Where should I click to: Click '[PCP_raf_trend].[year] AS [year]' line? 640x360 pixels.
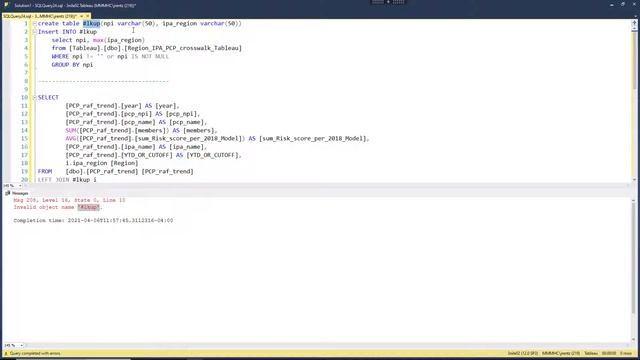click(x=122, y=106)
